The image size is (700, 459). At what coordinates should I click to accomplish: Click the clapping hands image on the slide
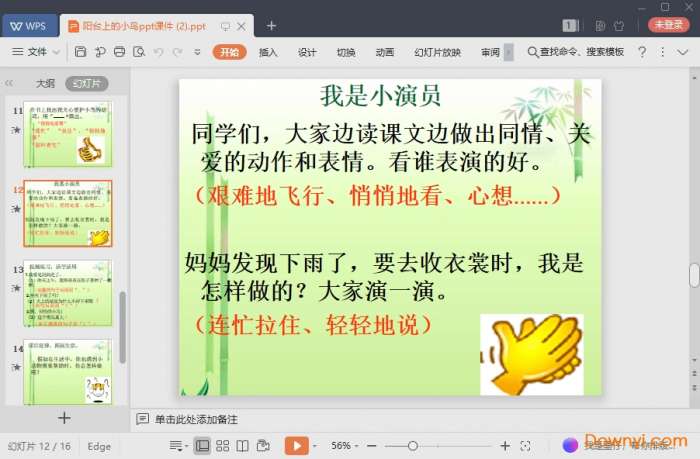(532, 355)
